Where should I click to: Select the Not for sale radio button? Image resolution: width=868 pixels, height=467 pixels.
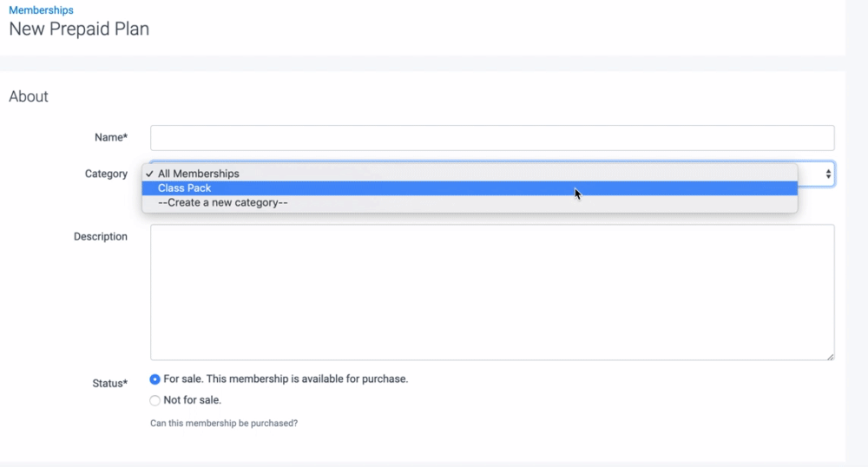155,401
